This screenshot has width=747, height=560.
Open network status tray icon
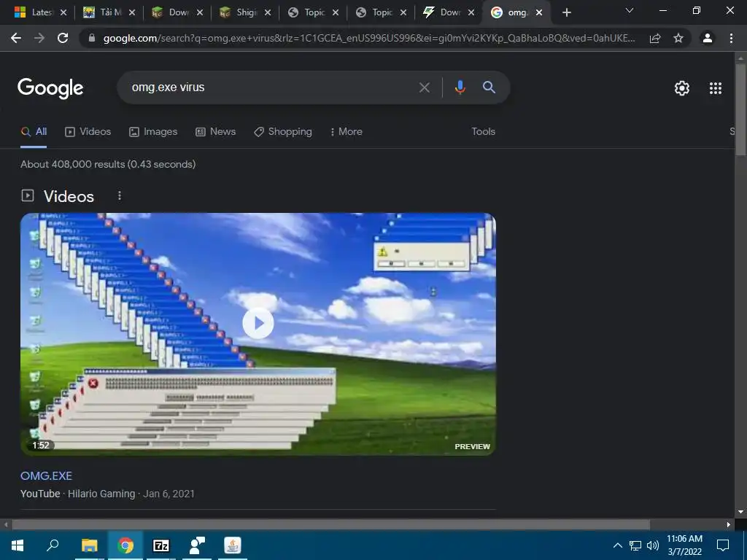pos(635,545)
